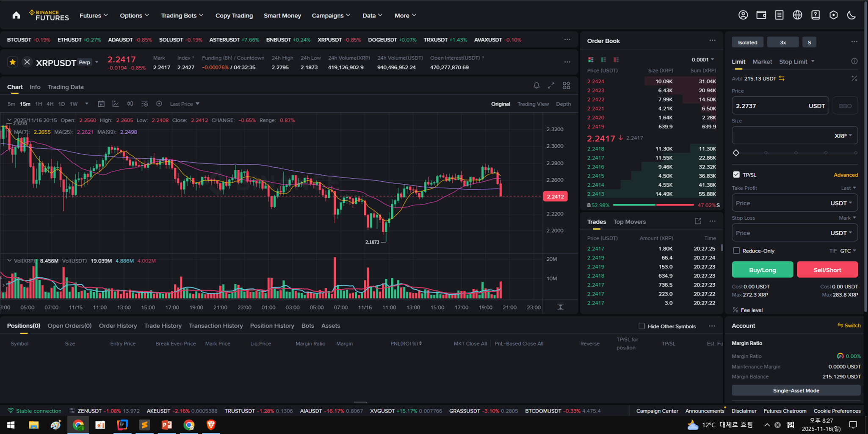Toggle XRPUSDT favorite star
Viewport: 868px width, 434px height.
[13, 62]
